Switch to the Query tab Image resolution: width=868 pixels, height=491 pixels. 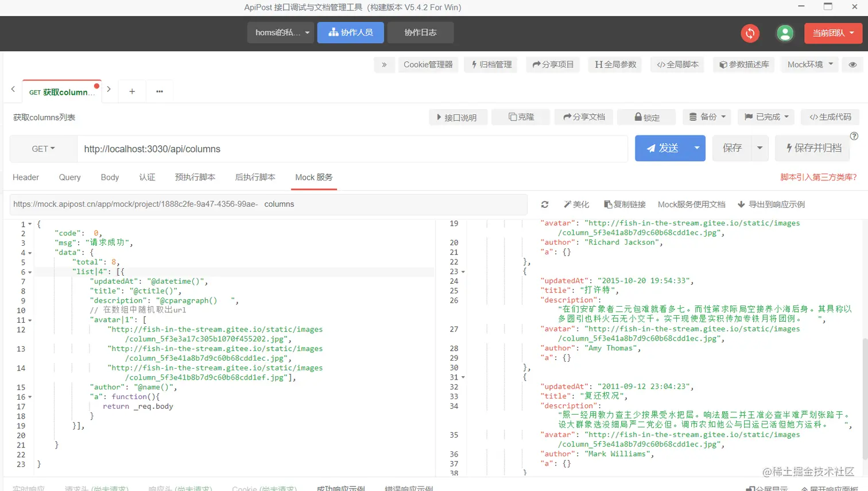tap(69, 177)
